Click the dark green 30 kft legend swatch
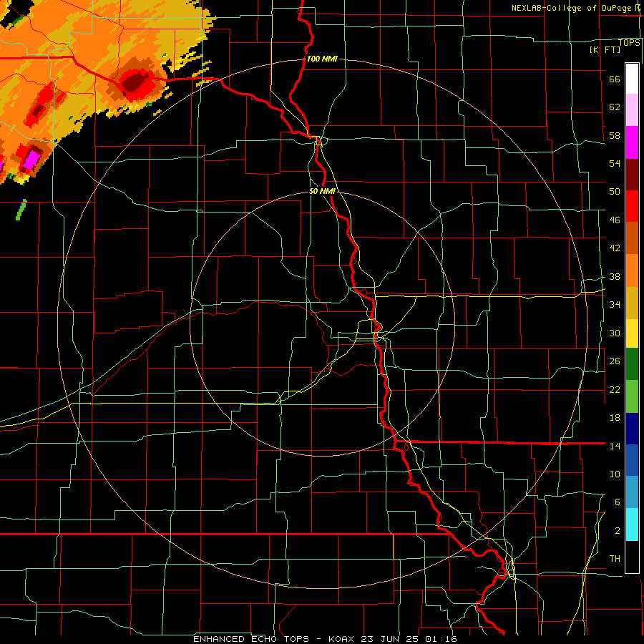Viewport: 644px width, 644px height. tap(632, 364)
